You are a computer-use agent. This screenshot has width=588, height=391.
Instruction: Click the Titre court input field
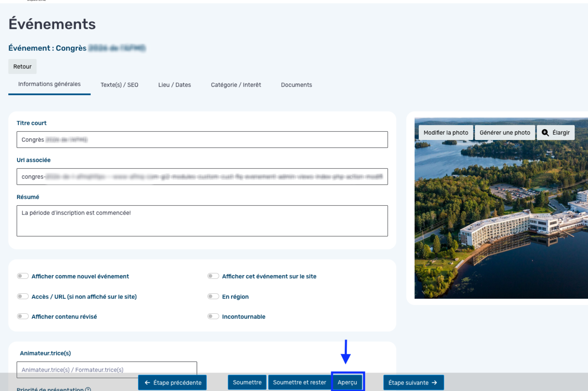pos(202,140)
